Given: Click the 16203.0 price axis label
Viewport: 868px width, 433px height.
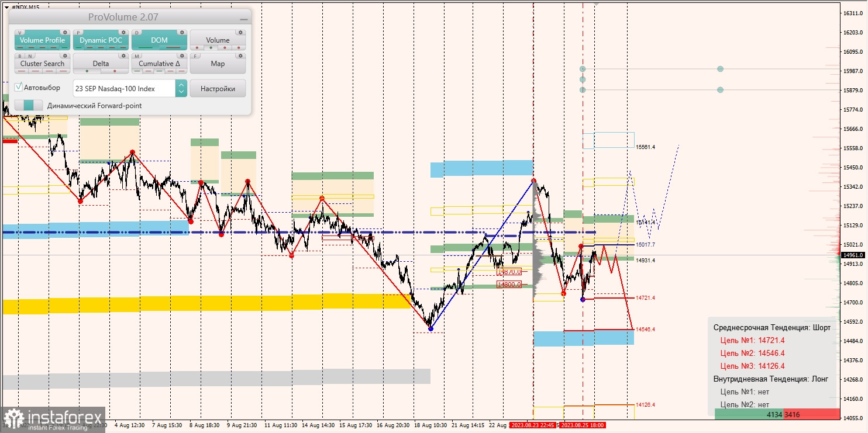Looking at the screenshot, I should pyautogui.click(x=854, y=32).
